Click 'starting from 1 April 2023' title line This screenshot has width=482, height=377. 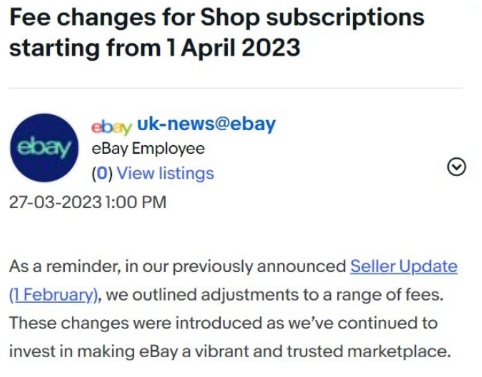coord(155,48)
